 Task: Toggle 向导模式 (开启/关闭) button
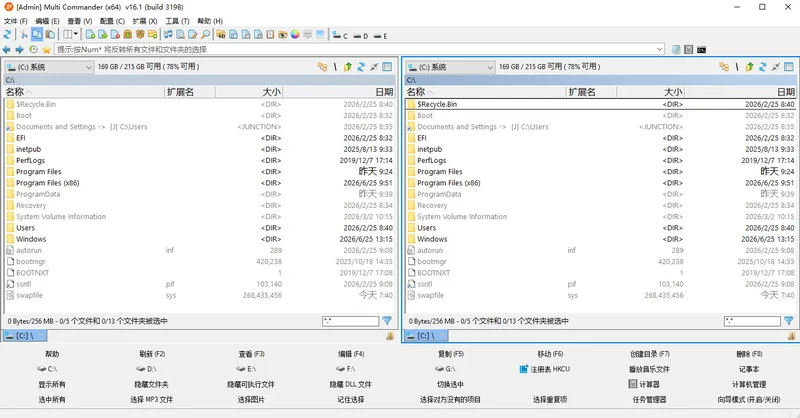(749, 400)
